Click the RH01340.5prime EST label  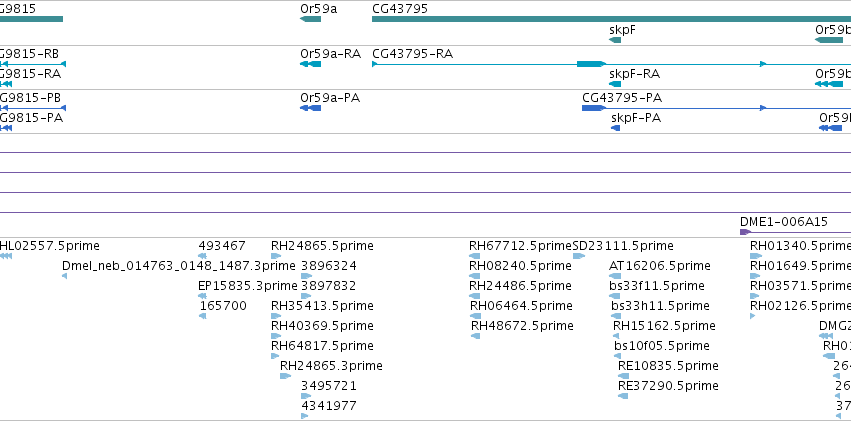[x=801, y=246]
